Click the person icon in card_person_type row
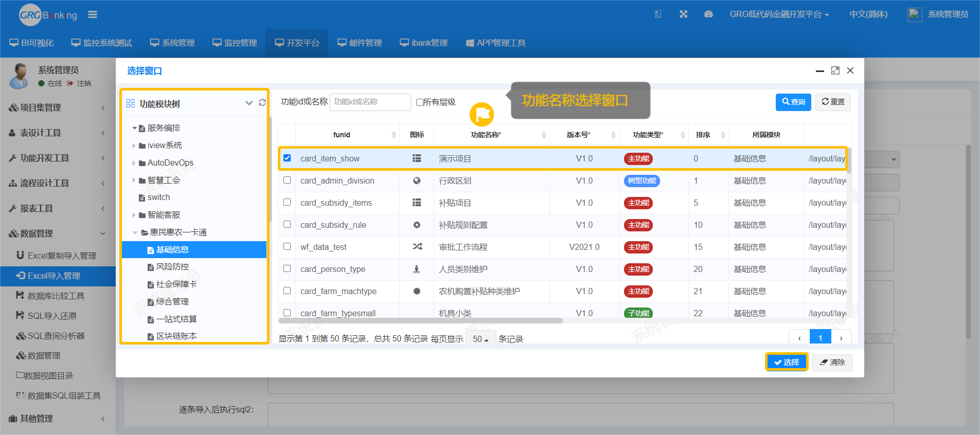This screenshot has width=980, height=435. pyautogui.click(x=417, y=269)
